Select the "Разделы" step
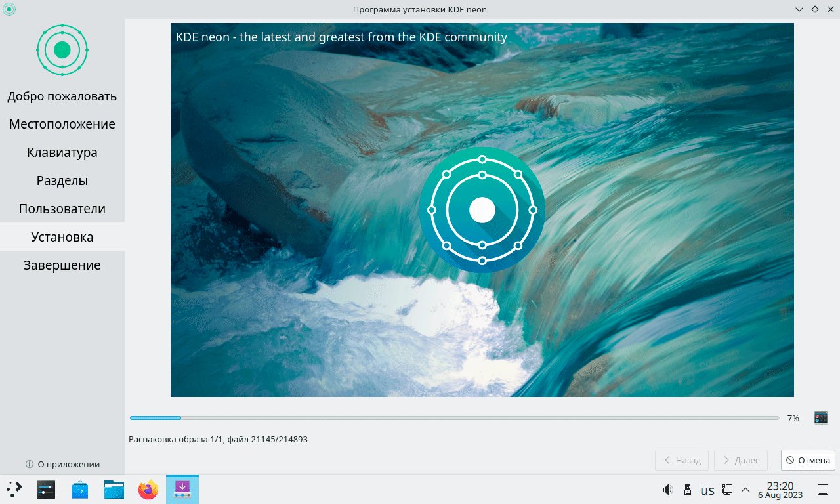Viewport: 840px width, 504px height. (x=62, y=181)
